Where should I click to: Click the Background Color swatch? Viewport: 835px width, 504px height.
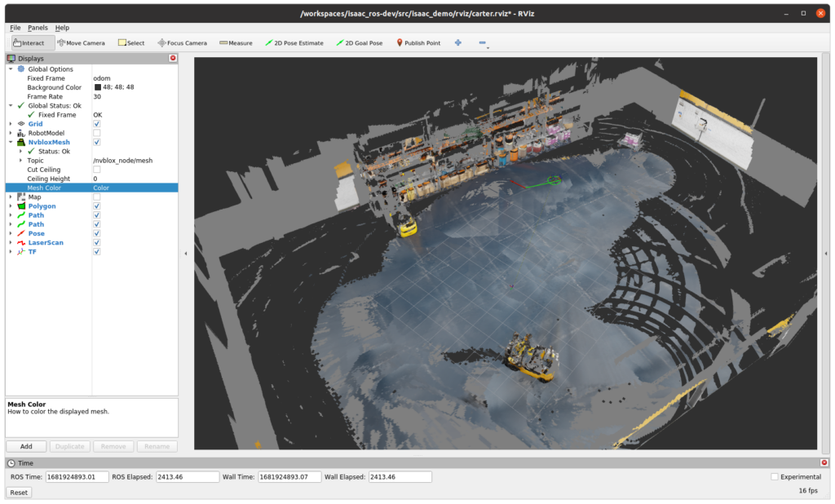coord(98,87)
